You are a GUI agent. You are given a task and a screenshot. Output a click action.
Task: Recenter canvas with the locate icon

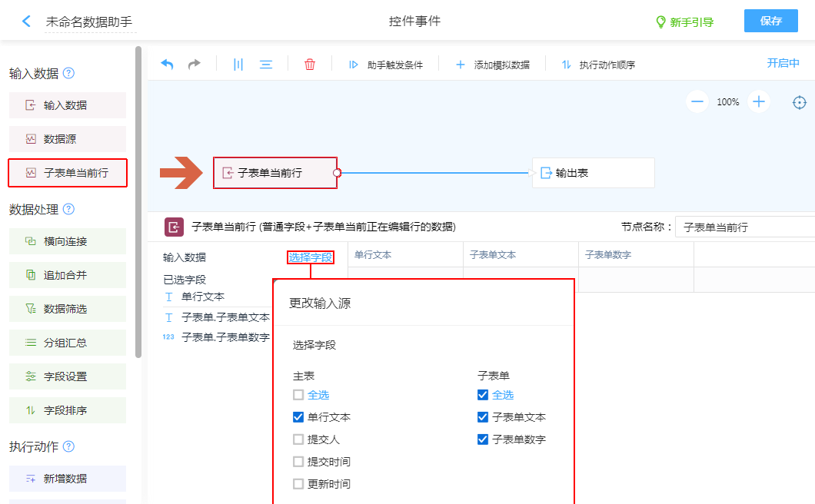[800, 102]
